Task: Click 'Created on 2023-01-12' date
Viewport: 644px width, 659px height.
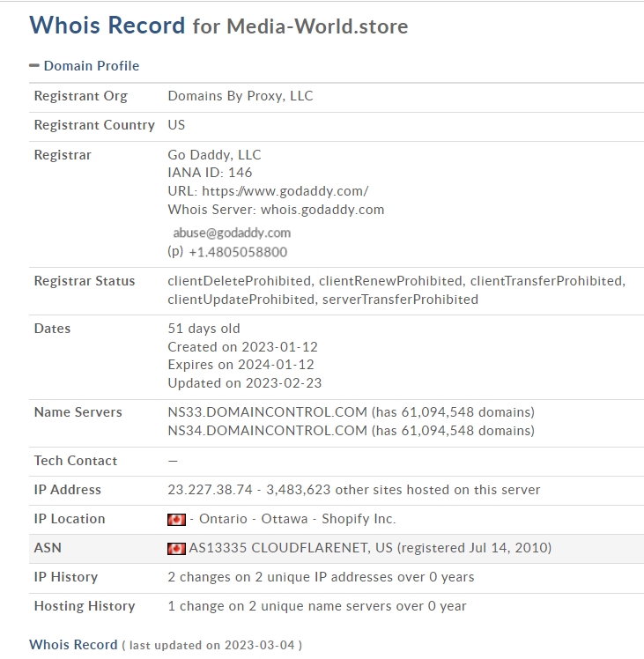Action: click(x=242, y=347)
